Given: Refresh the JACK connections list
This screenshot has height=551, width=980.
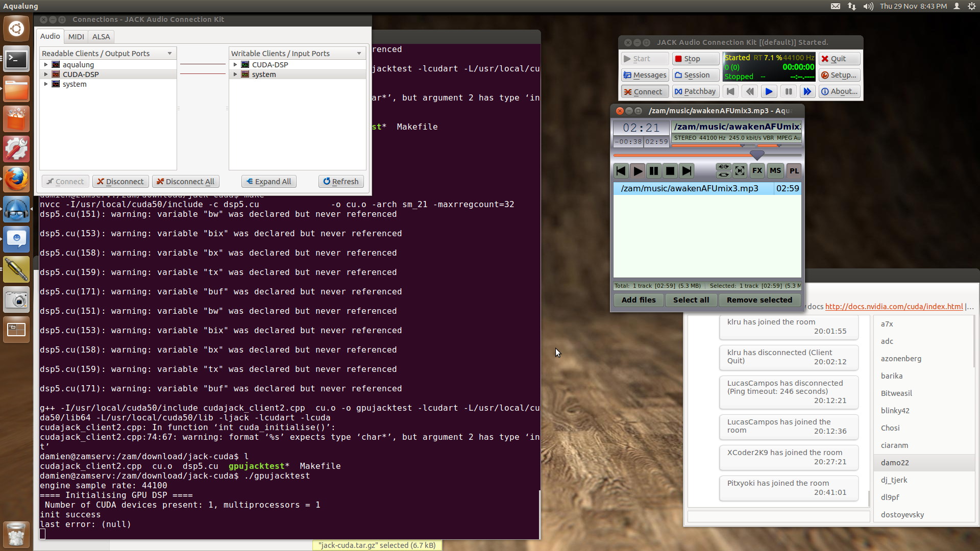Looking at the screenshot, I should coord(341,182).
